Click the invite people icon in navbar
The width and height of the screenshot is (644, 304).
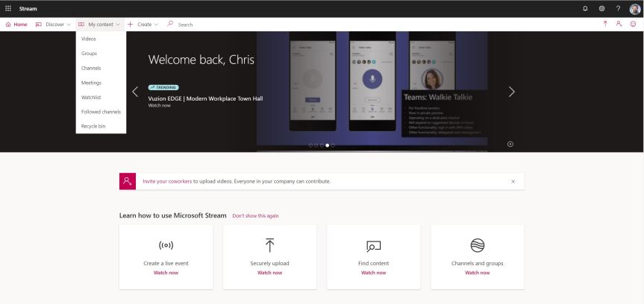(x=619, y=24)
